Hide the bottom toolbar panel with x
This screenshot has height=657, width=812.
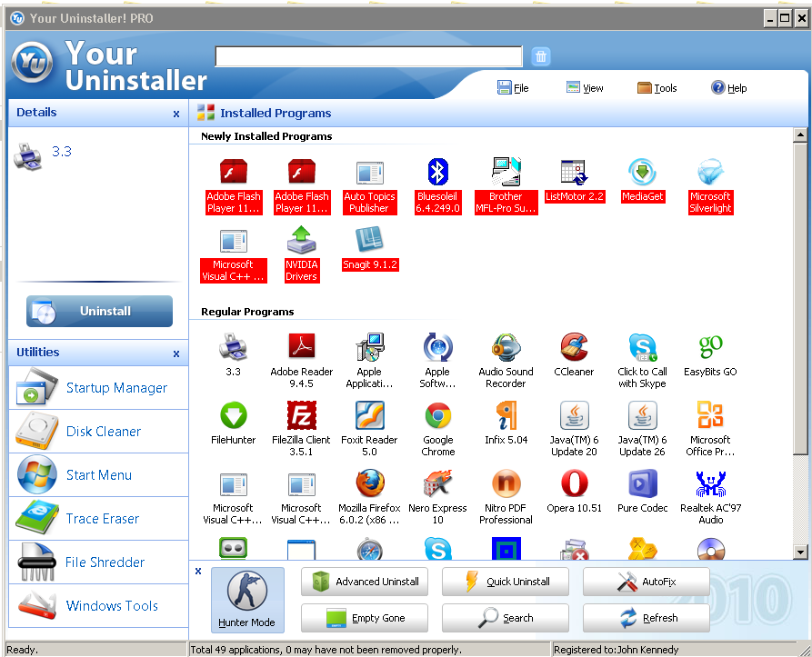pos(198,571)
